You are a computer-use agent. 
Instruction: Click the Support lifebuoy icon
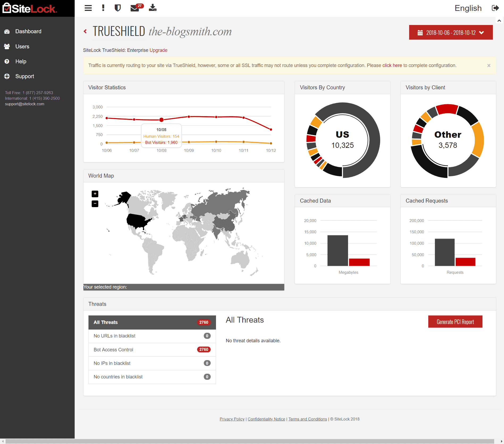7,76
